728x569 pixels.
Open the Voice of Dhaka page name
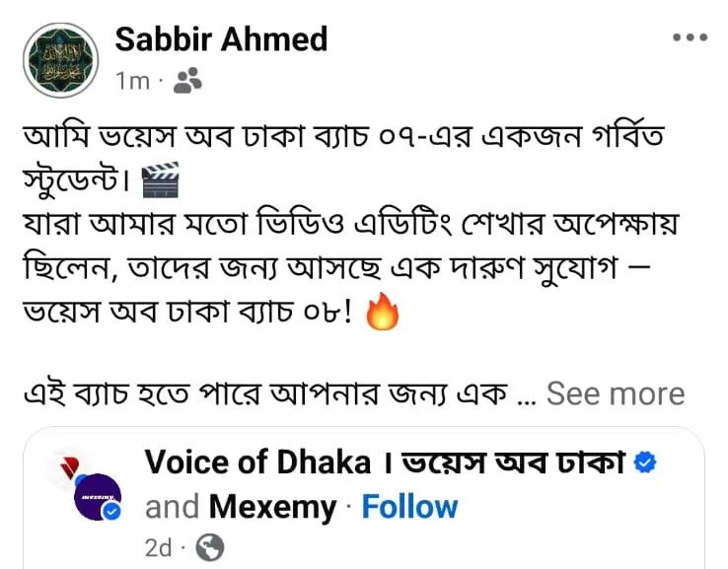point(258,462)
